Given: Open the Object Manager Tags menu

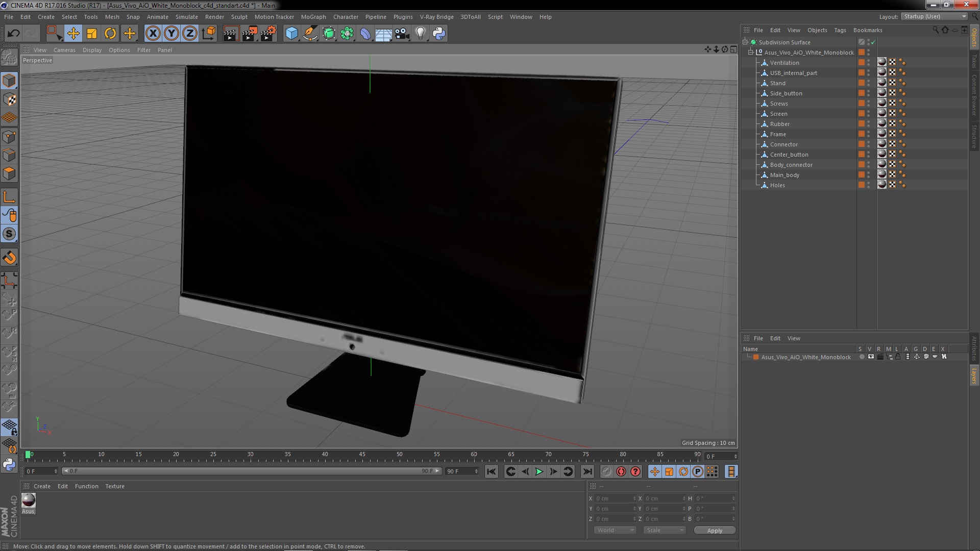Looking at the screenshot, I should pos(840,30).
